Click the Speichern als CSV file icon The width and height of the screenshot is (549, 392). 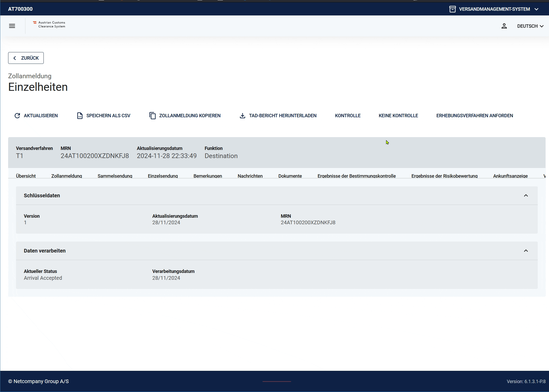pyautogui.click(x=80, y=116)
